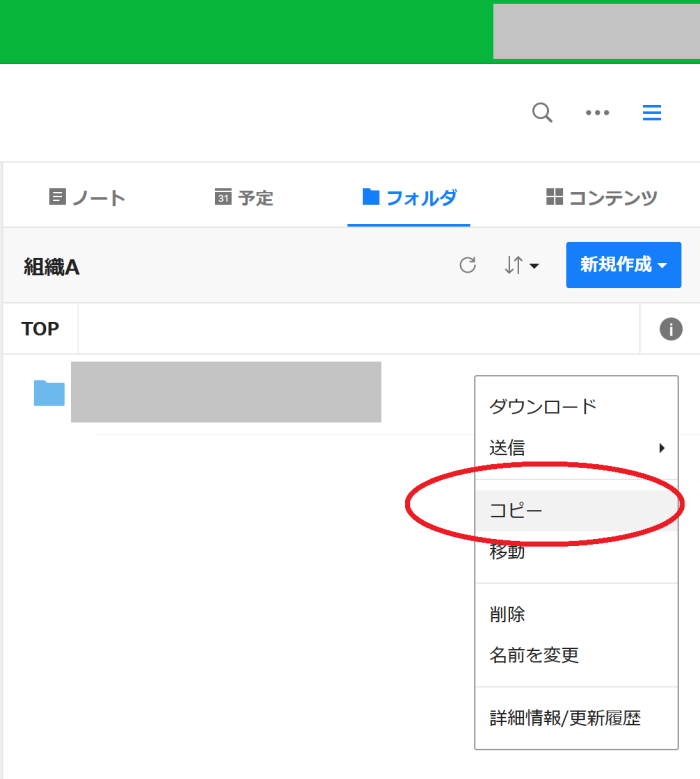Screen dimensions: 700x779
Task: Choose ダウンロード from context menu
Action: [x=576, y=407]
